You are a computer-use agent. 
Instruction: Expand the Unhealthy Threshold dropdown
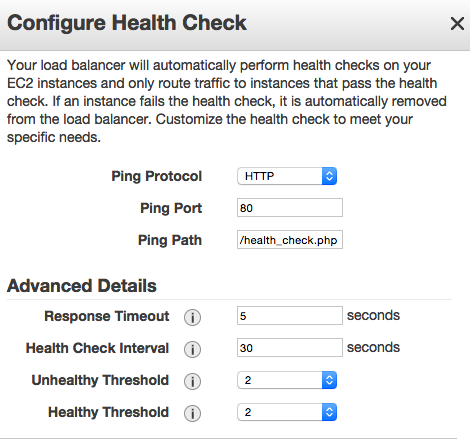(x=287, y=380)
